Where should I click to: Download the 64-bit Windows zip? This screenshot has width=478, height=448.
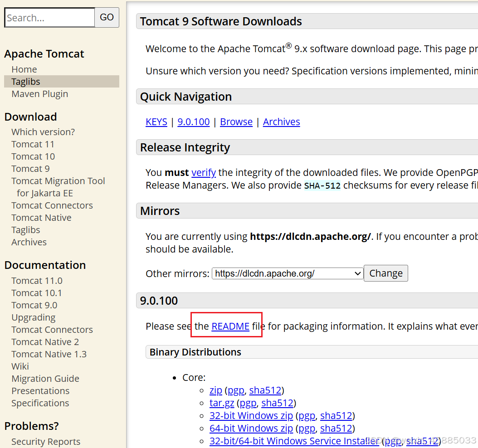coord(251,428)
